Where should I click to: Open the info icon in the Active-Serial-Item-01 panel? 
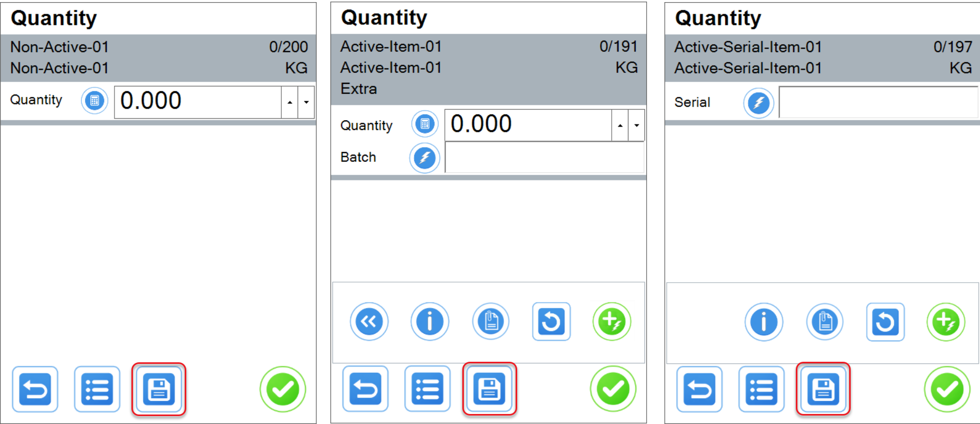(x=764, y=322)
